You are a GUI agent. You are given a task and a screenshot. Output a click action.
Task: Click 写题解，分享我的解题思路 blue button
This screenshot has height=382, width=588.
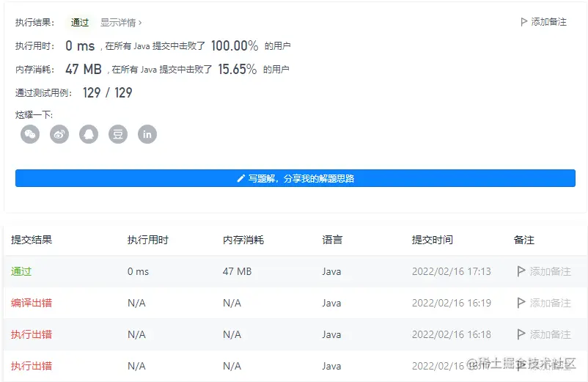pos(295,178)
